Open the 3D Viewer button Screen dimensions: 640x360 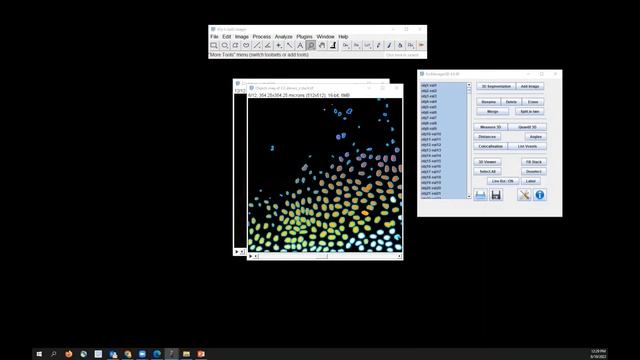487,162
